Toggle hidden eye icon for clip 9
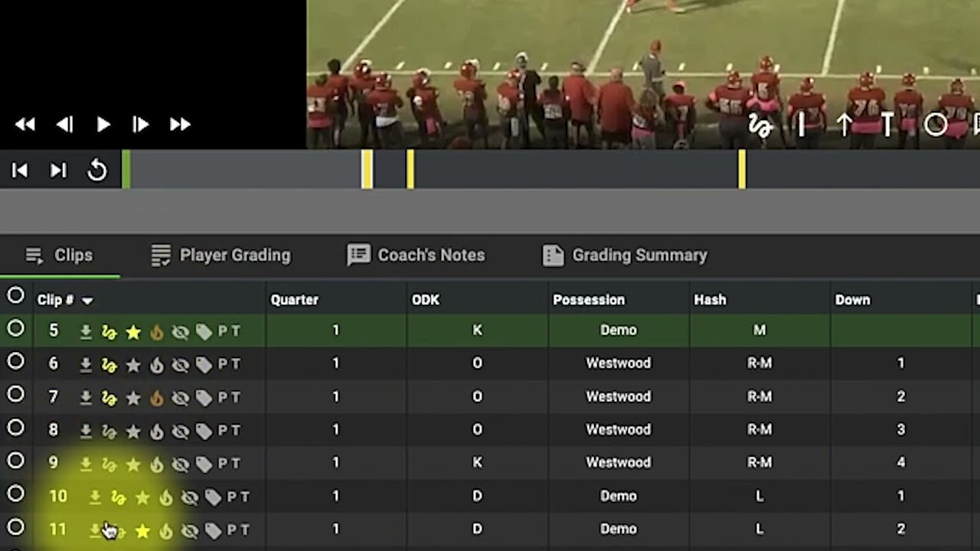Screen dimensions: 980x551 [x=180, y=464]
